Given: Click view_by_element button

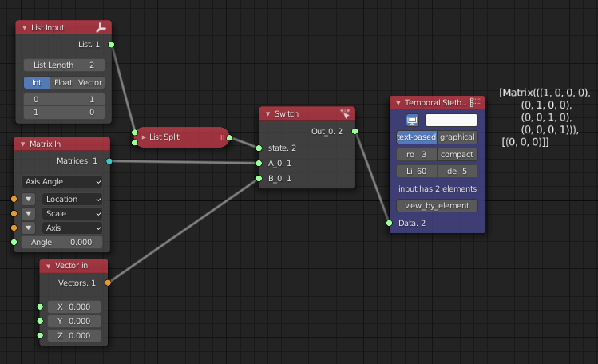Looking at the screenshot, I should (437, 206).
